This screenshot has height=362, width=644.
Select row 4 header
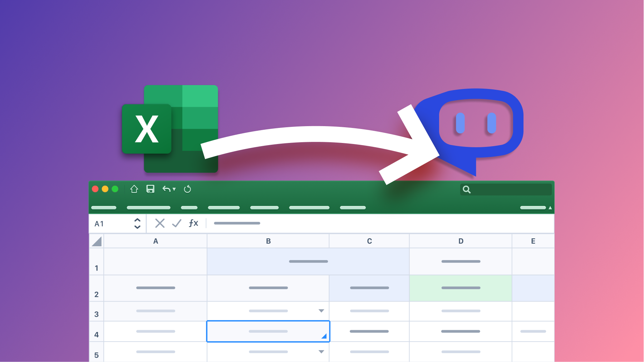tap(97, 332)
